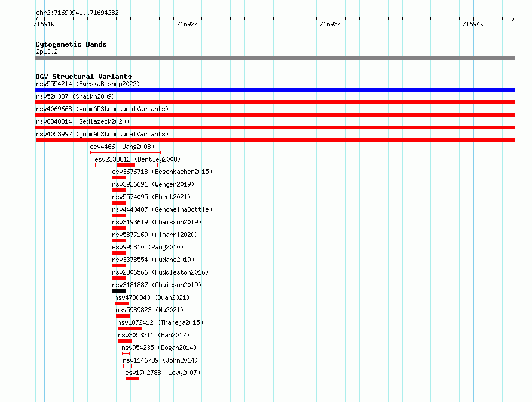532x402 pixels.
Task: Click the red bar under nsv1072412
Action: click(x=130, y=328)
